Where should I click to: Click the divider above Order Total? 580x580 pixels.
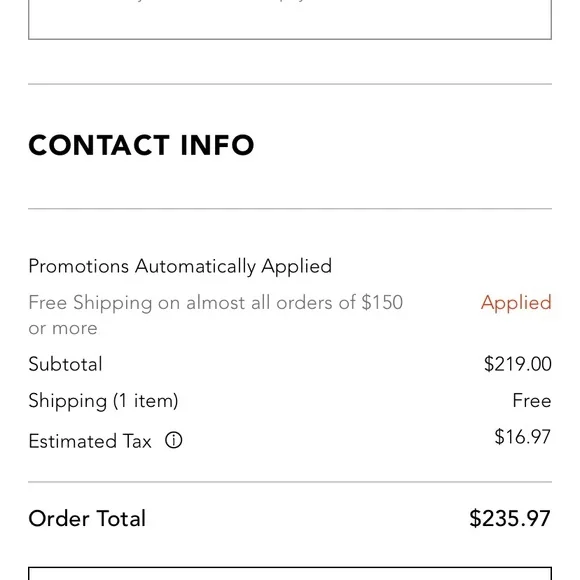coord(290,482)
